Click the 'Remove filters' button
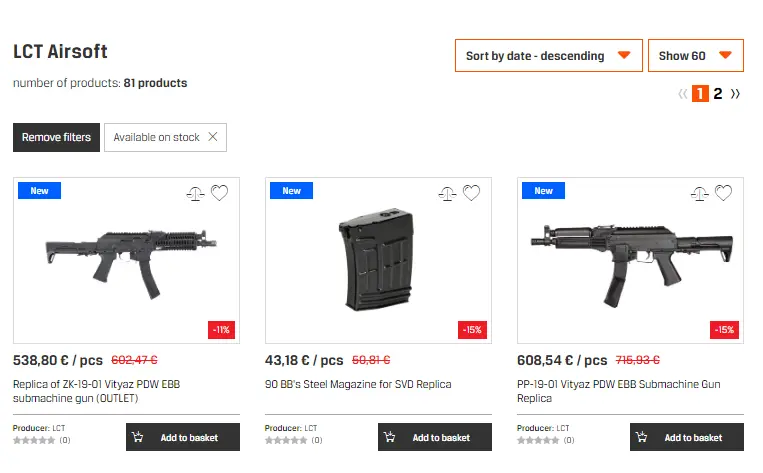This screenshot has width=763, height=473. point(56,137)
